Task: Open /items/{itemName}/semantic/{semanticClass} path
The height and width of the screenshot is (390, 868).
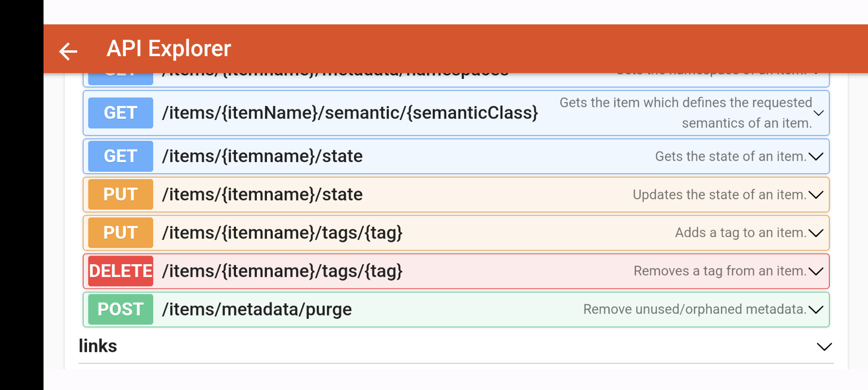Action: pos(350,113)
